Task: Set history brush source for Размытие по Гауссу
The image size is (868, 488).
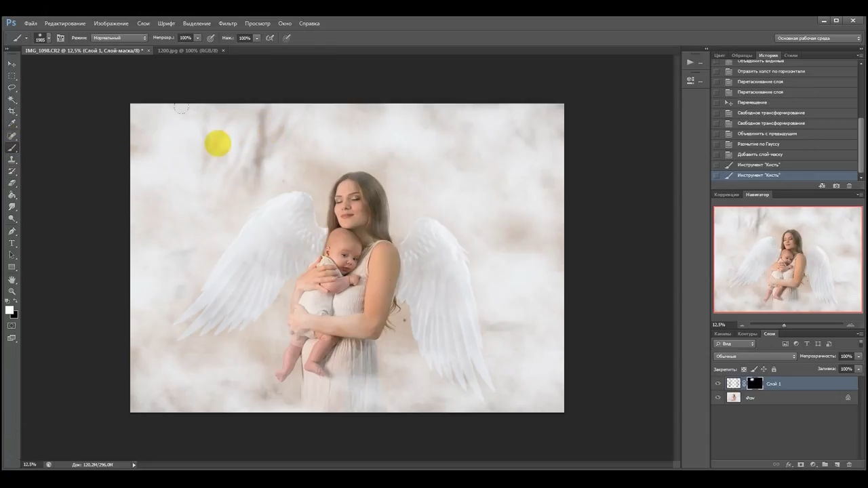Action: coord(717,144)
